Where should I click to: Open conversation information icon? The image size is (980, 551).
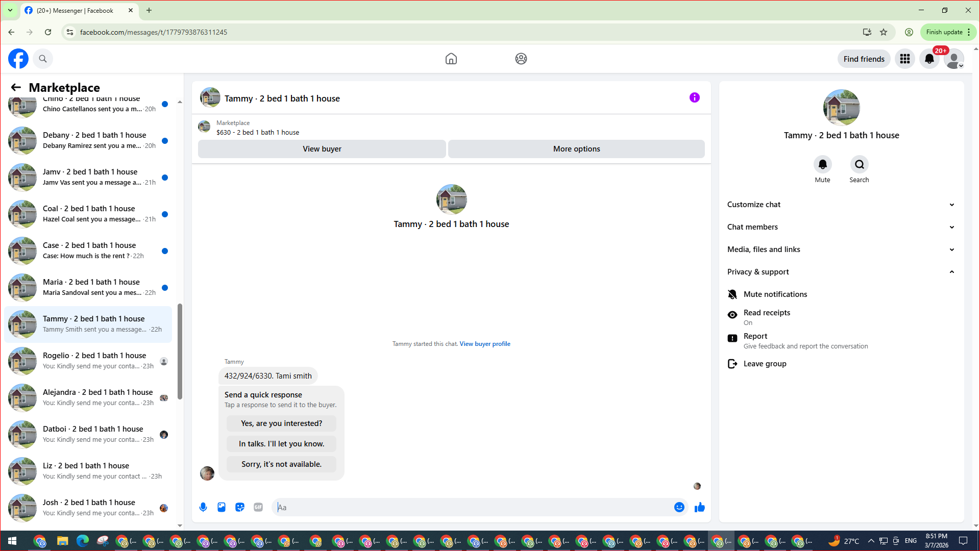pyautogui.click(x=695, y=97)
